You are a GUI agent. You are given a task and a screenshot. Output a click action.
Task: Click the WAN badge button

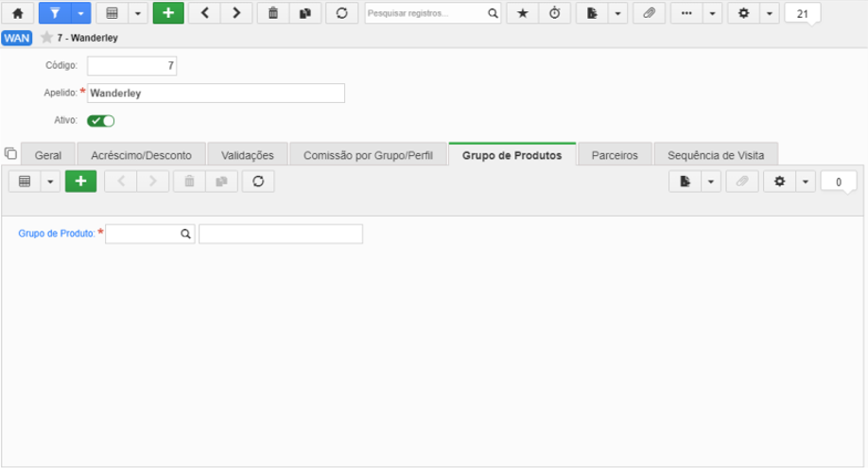pos(17,38)
